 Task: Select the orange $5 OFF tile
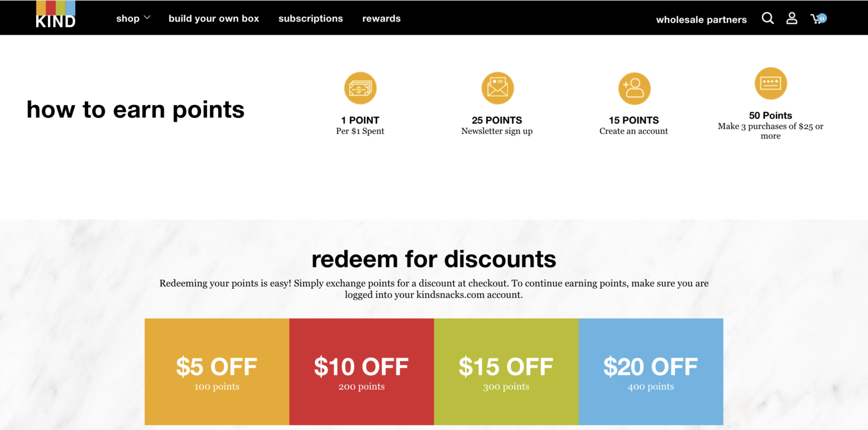217,371
